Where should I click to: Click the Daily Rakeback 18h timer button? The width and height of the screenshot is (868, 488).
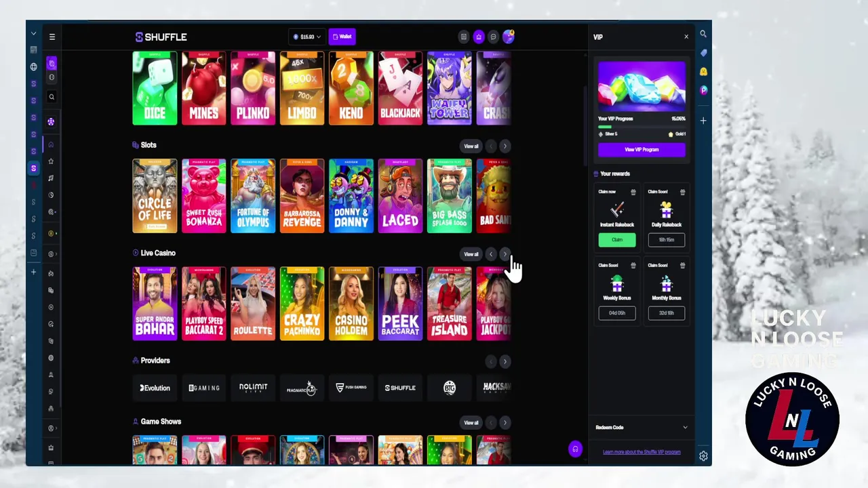coord(667,240)
